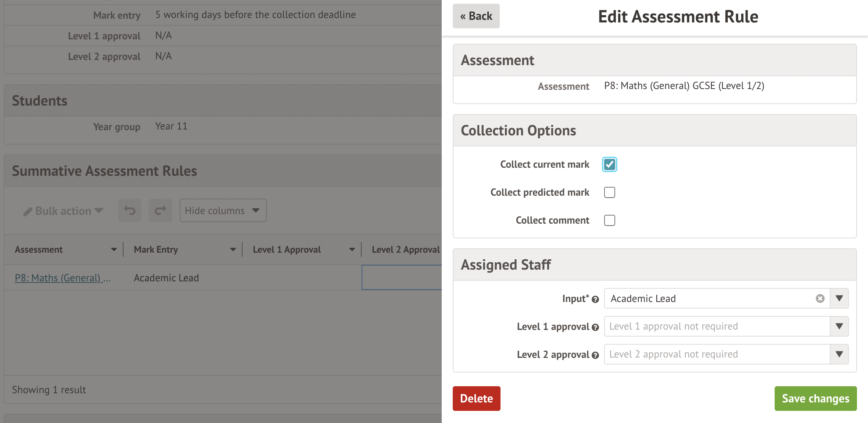Image resolution: width=868 pixels, height=423 pixels.
Task: Clear the Academic Lead input selection
Action: click(x=820, y=298)
